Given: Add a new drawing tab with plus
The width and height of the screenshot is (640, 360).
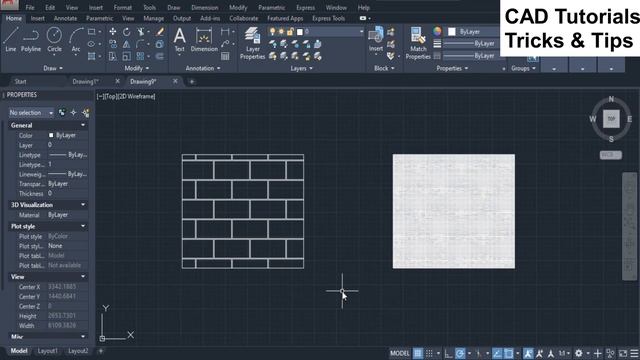Looking at the screenshot, I should pyautogui.click(x=192, y=82).
